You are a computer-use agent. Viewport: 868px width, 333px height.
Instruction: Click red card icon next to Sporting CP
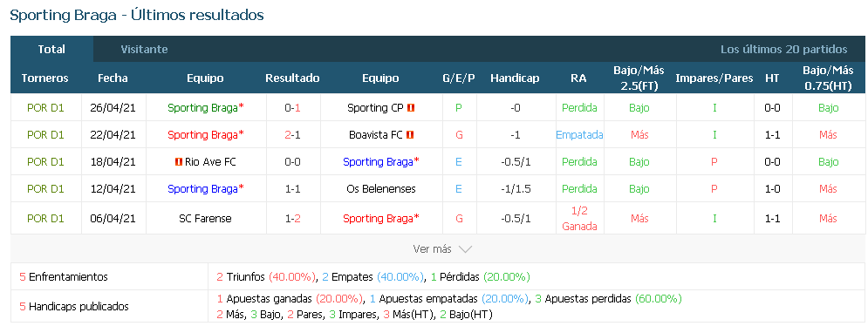click(x=411, y=108)
